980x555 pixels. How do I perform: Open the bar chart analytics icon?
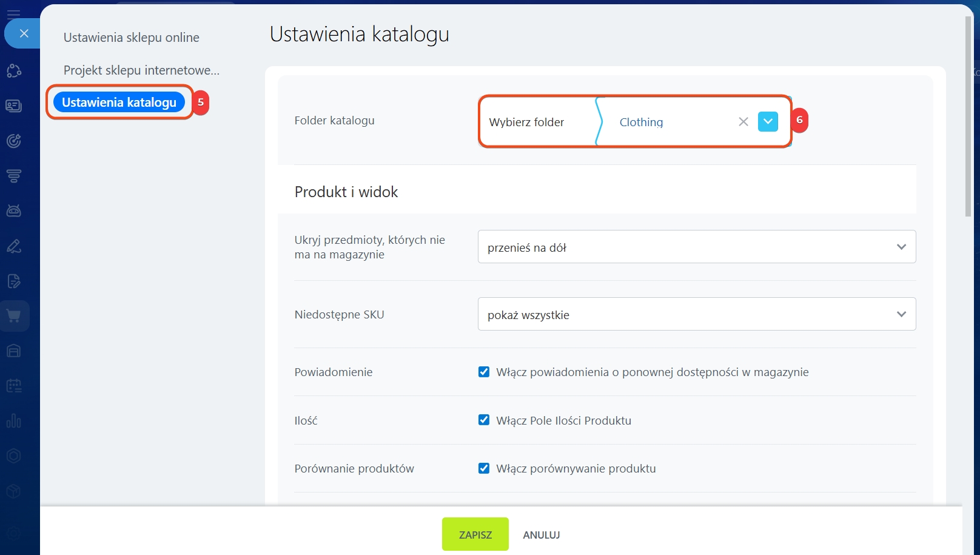point(14,421)
